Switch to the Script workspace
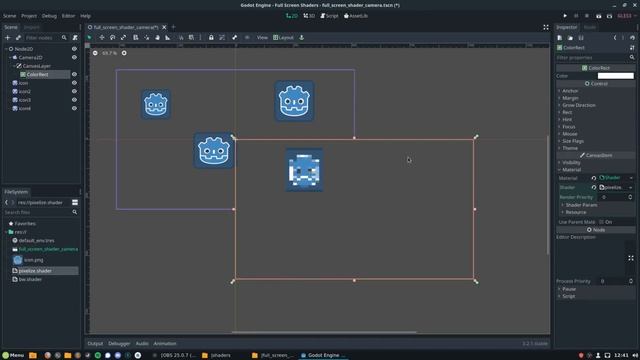Screen dimensions: 640x360 329,16
